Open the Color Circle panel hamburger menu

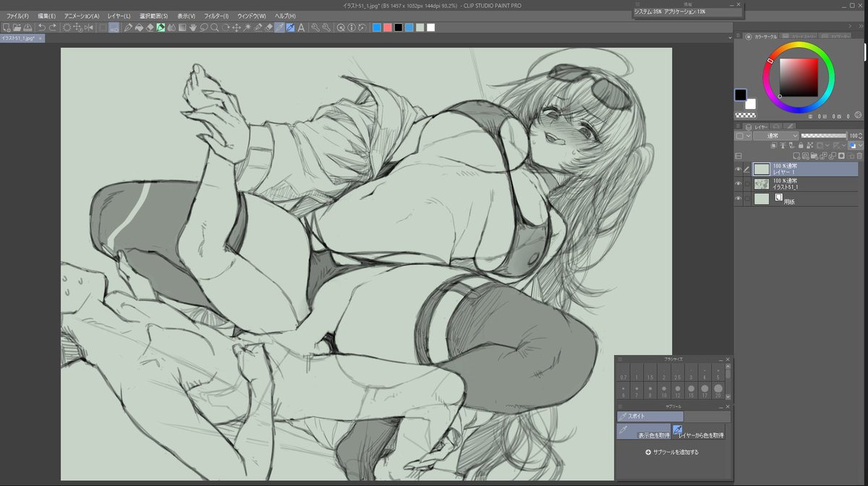739,35
